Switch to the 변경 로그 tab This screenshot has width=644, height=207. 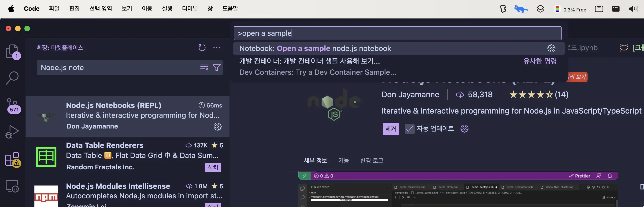pyautogui.click(x=371, y=160)
